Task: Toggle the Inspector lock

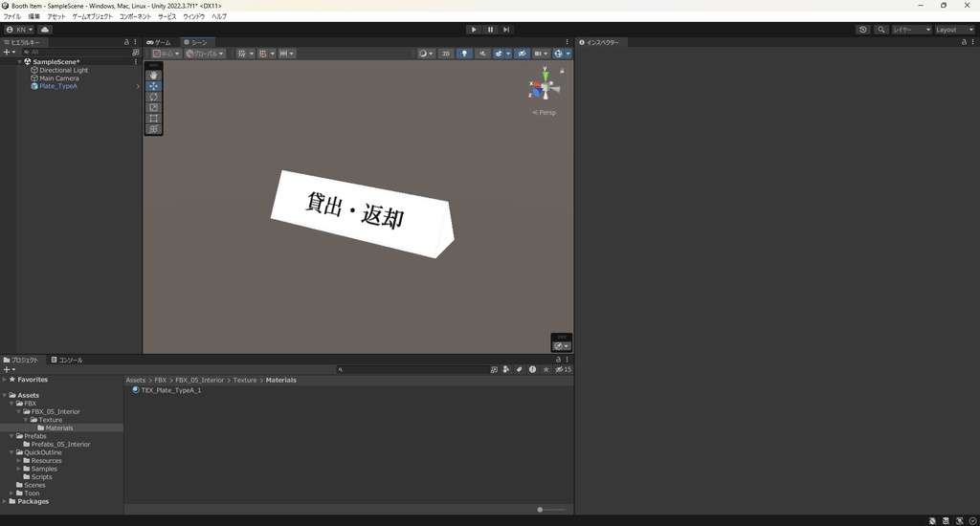Action: point(964,42)
